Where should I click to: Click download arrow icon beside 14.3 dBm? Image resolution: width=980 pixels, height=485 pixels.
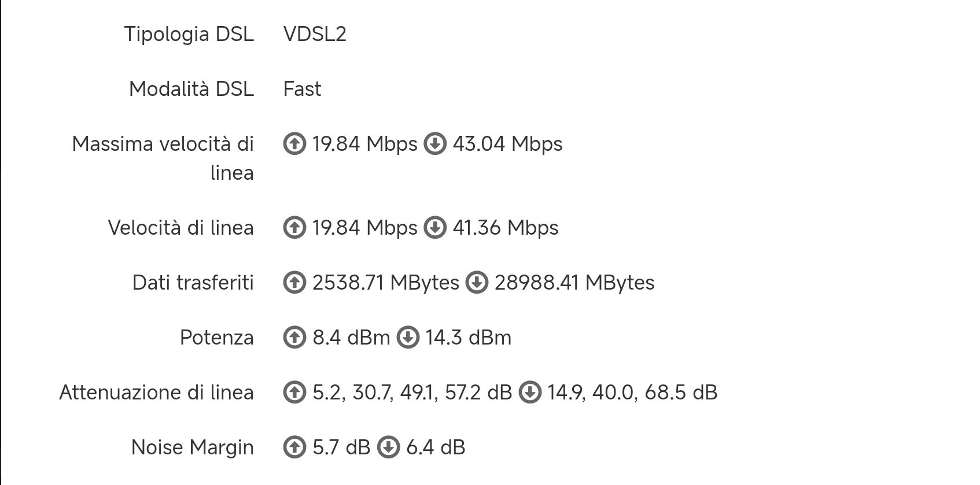point(408,338)
